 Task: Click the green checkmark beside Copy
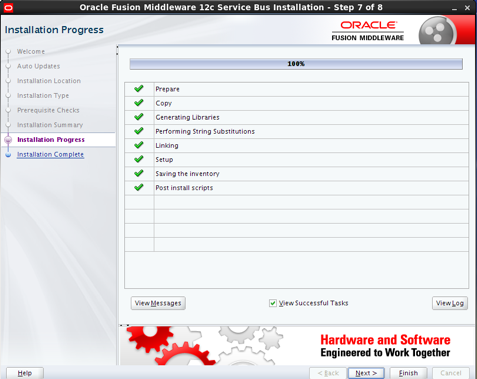coord(139,103)
